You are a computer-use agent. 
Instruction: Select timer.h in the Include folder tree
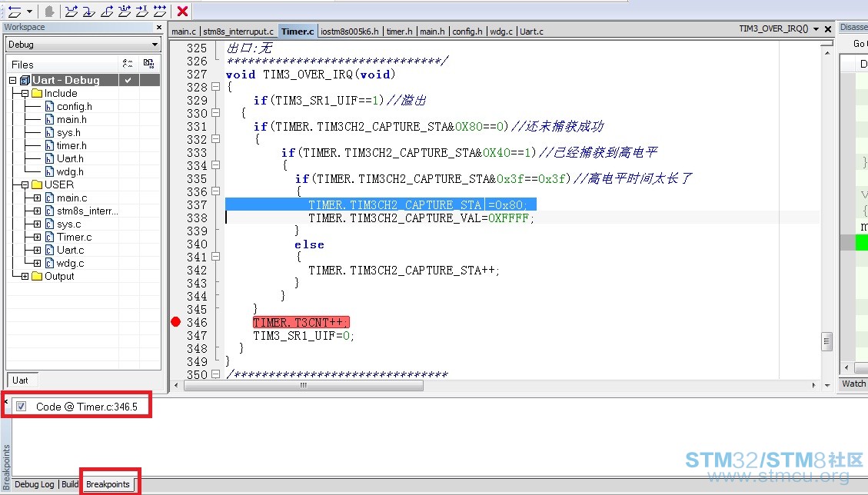(x=72, y=145)
